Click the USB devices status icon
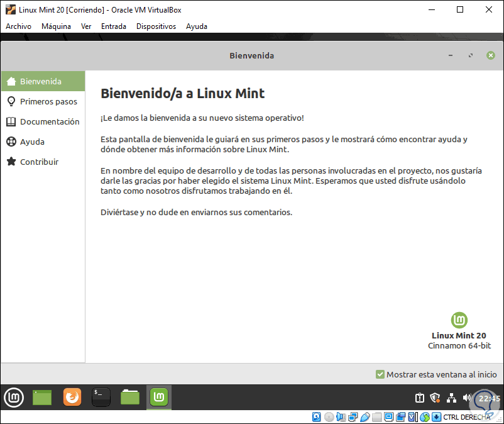This screenshot has height=424, width=504. coord(365,417)
